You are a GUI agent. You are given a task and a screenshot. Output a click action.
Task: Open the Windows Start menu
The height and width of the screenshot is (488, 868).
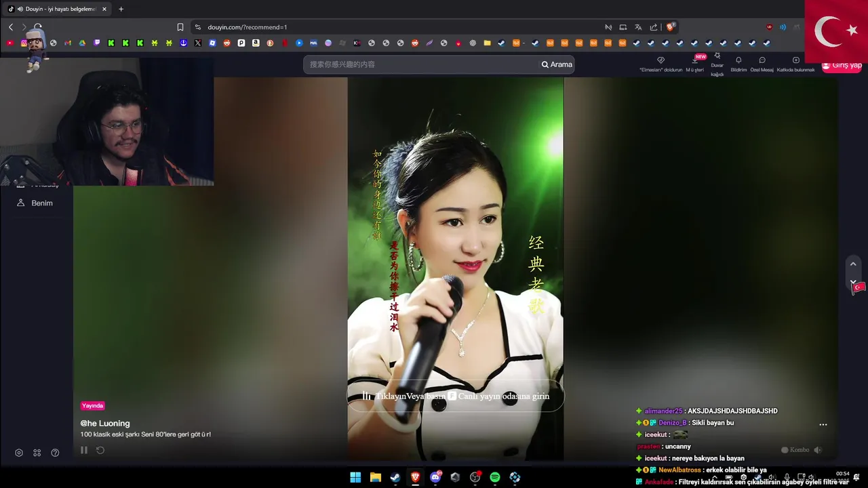(x=355, y=478)
